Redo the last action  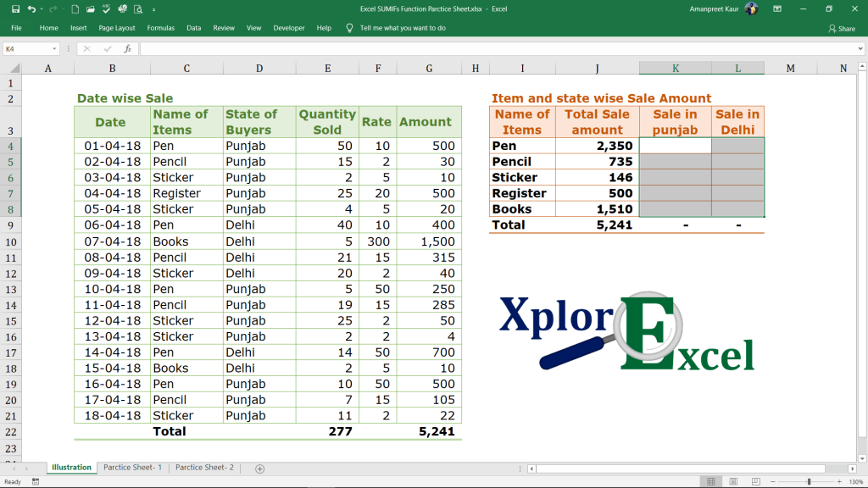[x=52, y=8]
